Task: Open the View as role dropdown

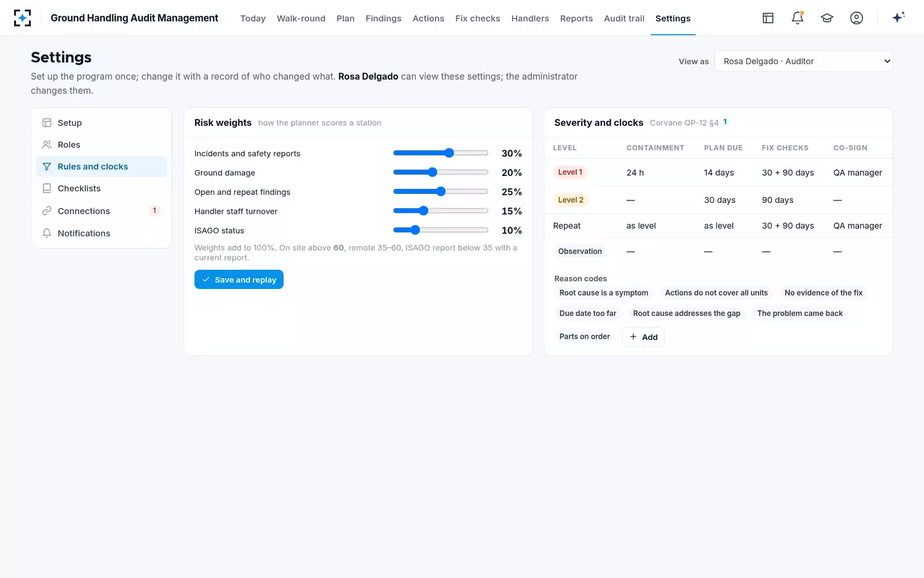Action: [803, 61]
